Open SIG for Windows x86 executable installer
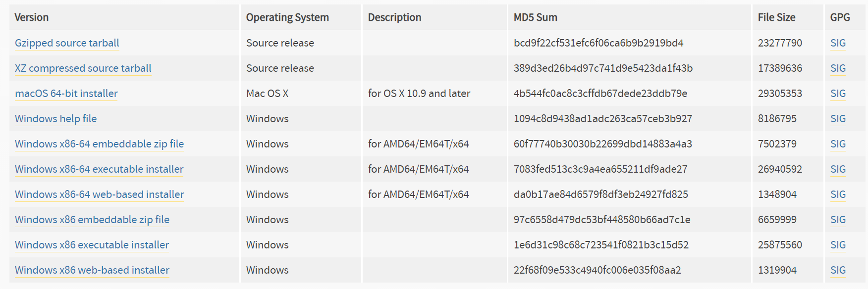Image resolution: width=868 pixels, height=289 pixels. (838, 245)
